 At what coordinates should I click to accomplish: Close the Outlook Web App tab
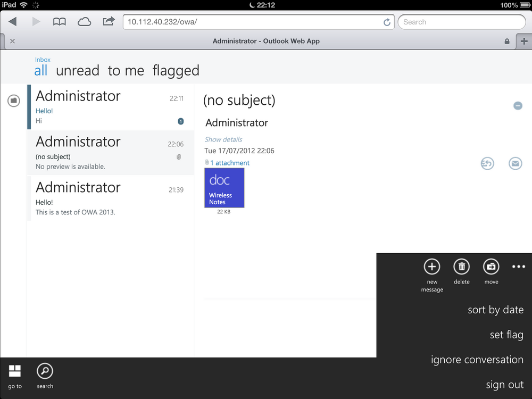click(x=13, y=41)
